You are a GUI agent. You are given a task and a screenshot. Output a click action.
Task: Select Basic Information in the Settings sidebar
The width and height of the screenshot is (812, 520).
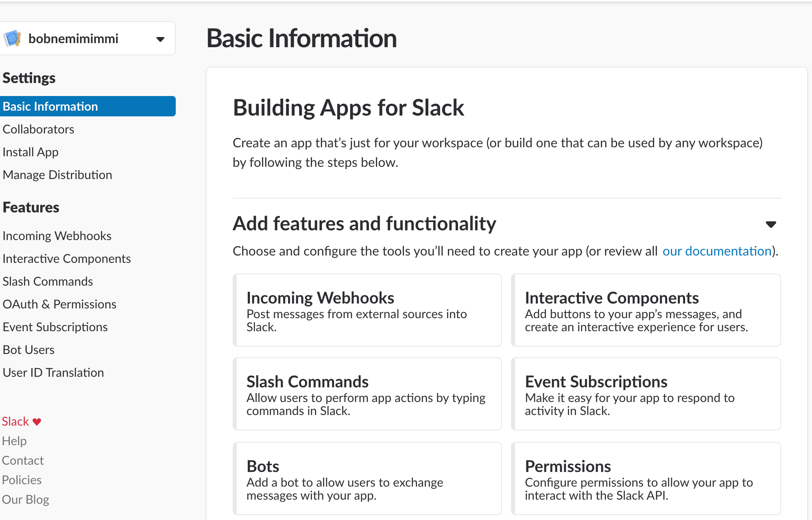50,106
